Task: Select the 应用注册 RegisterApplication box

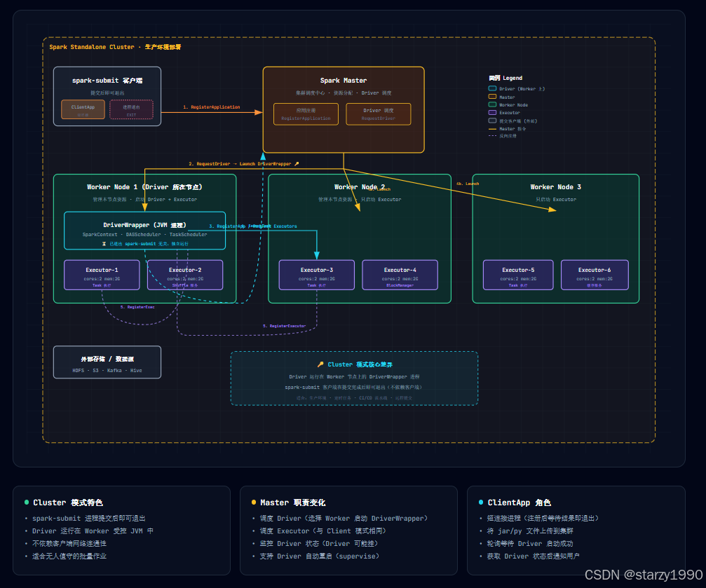Action: [306, 114]
